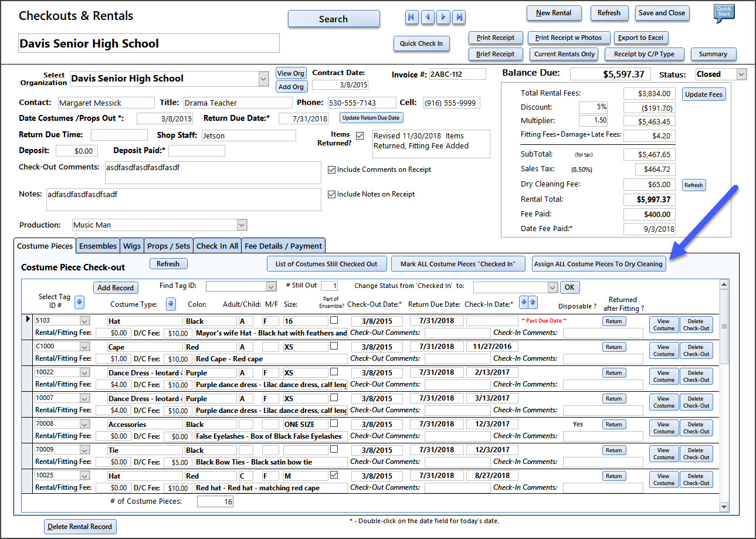Toggle the Items Returned checkbox
756x539 pixels.
point(360,136)
